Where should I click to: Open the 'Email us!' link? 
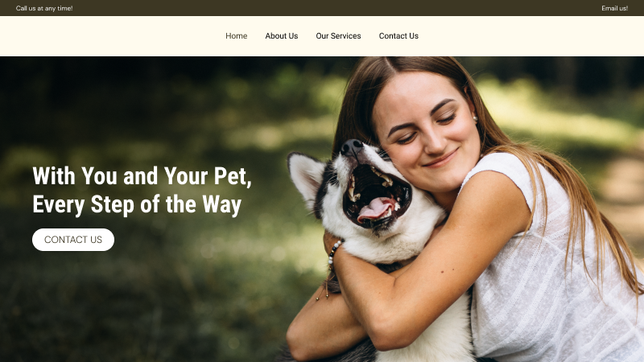614,8
